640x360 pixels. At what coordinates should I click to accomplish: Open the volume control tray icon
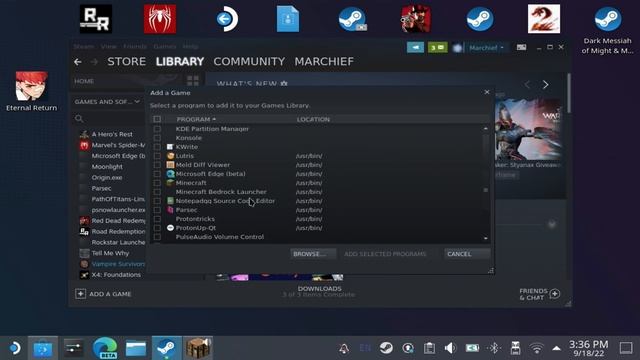450,348
